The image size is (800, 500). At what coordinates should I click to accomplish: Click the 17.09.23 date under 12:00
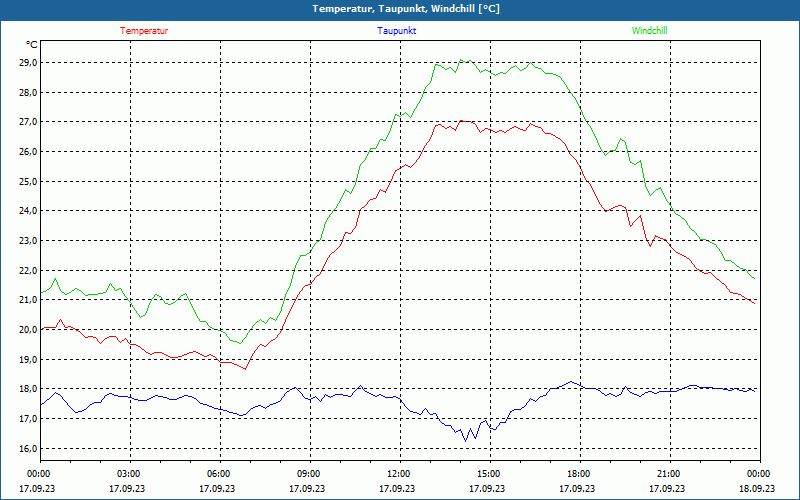click(397, 488)
